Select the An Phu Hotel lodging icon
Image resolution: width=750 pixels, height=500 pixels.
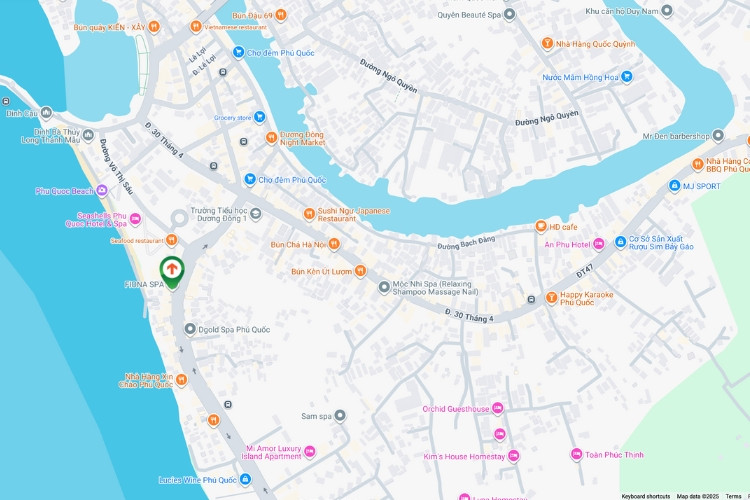click(x=598, y=244)
